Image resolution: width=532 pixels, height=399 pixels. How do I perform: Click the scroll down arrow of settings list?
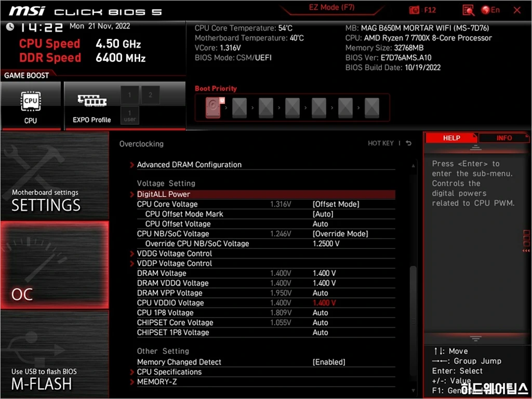pos(413,391)
